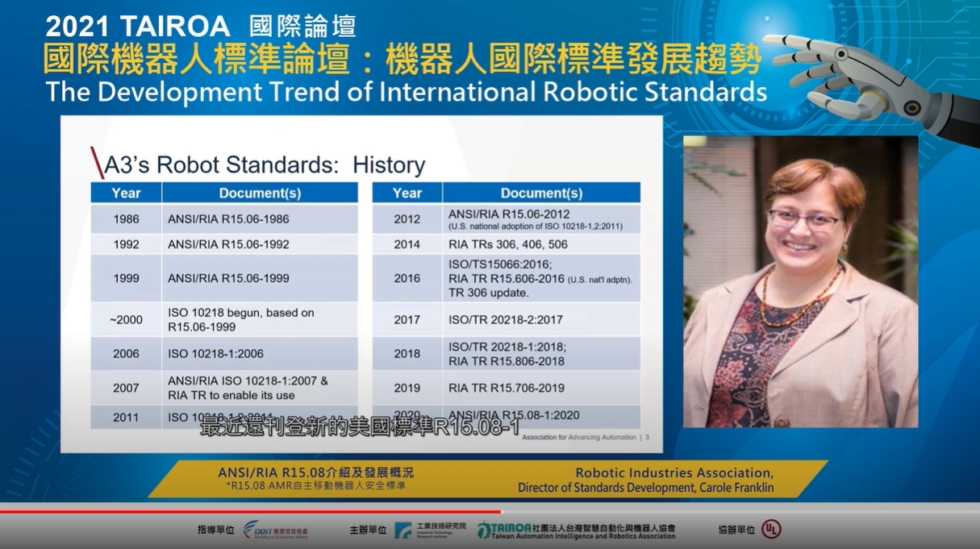The height and width of the screenshot is (549, 980).
Task: Select the "2006" year cell
Action: coord(126,353)
